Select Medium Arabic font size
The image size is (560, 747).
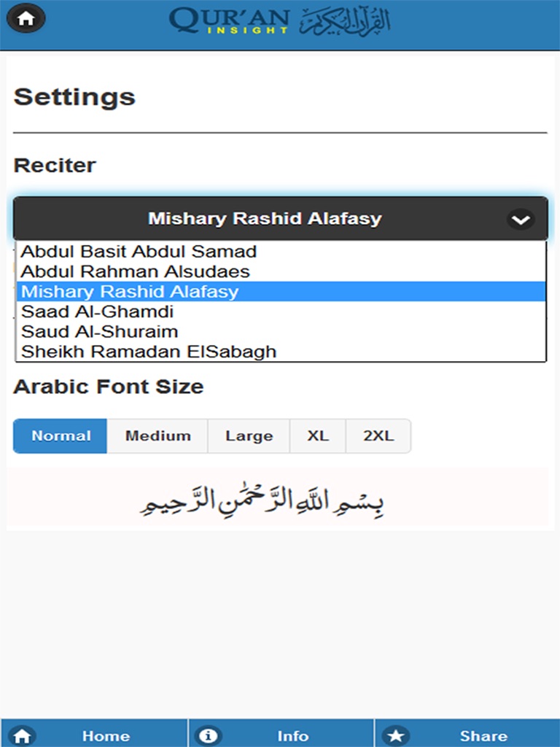tap(157, 436)
